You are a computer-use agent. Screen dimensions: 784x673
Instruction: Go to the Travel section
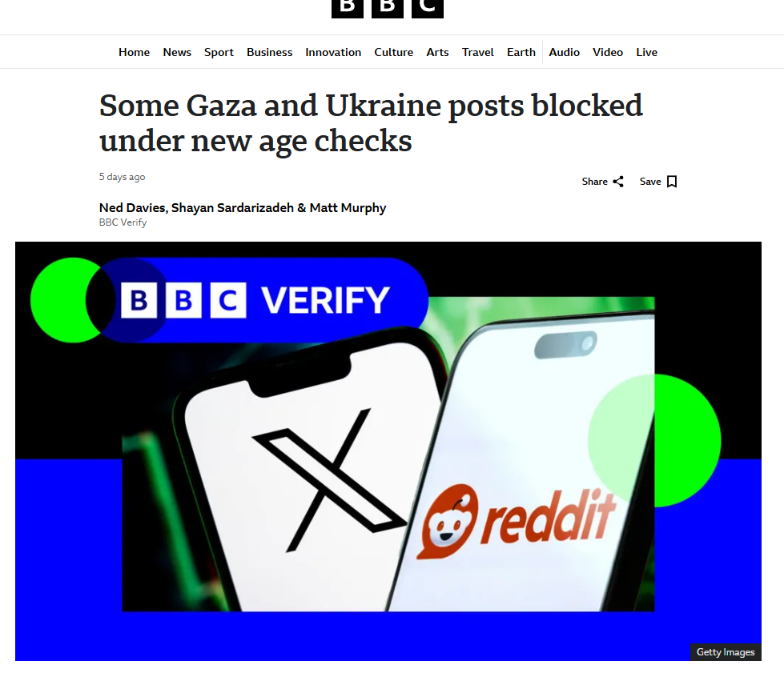477,52
